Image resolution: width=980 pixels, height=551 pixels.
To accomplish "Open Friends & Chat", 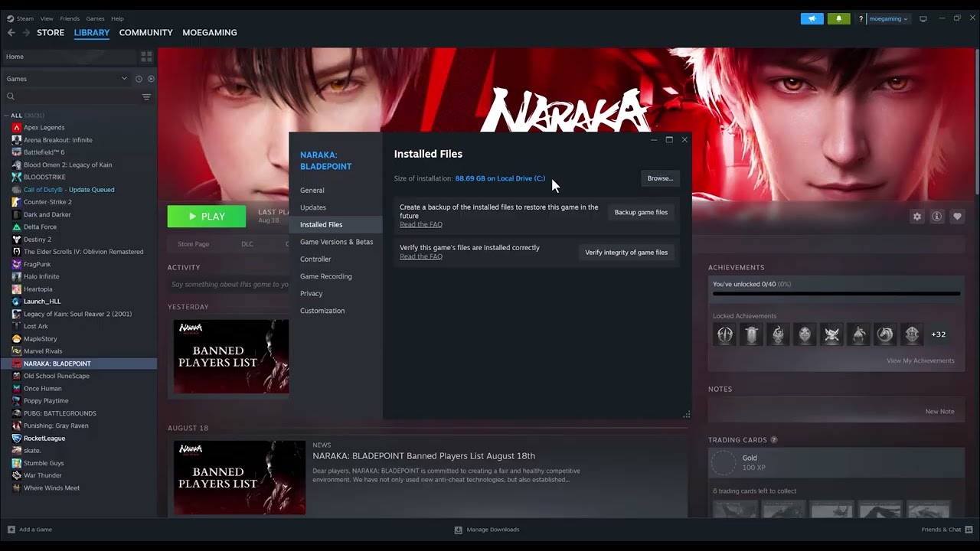I will (x=946, y=530).
